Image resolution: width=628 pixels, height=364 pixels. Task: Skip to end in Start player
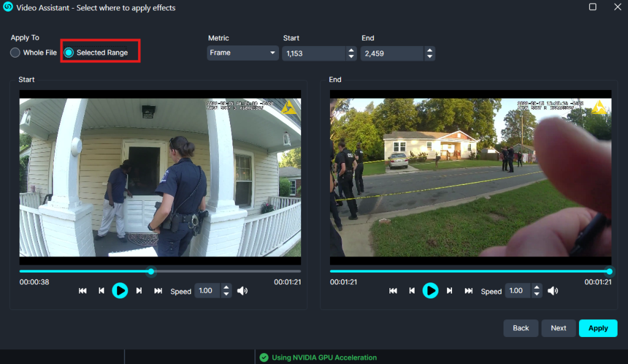(158, 291)
